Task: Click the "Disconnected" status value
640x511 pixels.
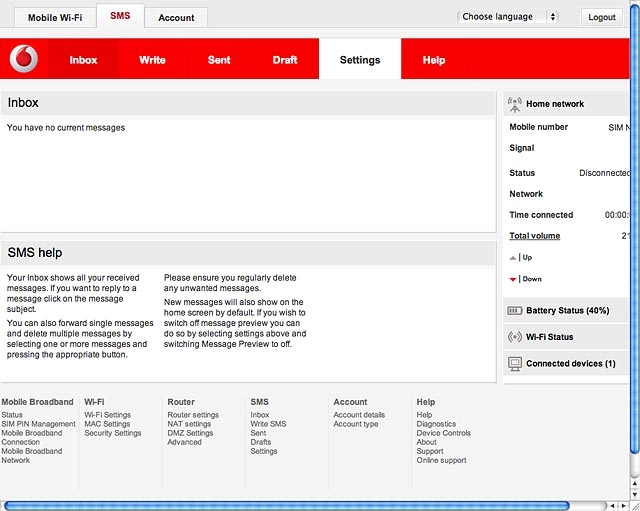Action: coord(604,173)
